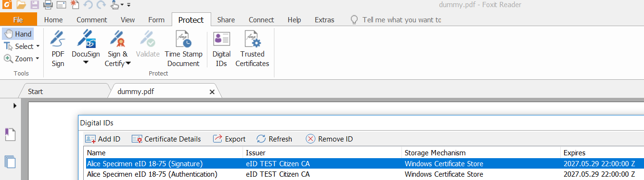Switch to the Connect ribbon tab
Screen dimensions: 644x180
[261, 19]
